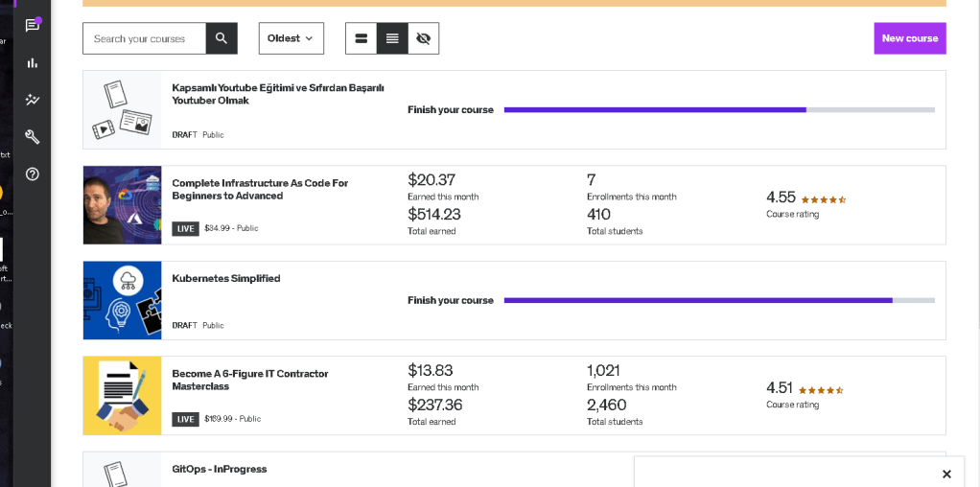Image resolution: width=980 pixels, height=487 pixels.
Task: Open the messages icon in sidebar
Action: point(33,25)
